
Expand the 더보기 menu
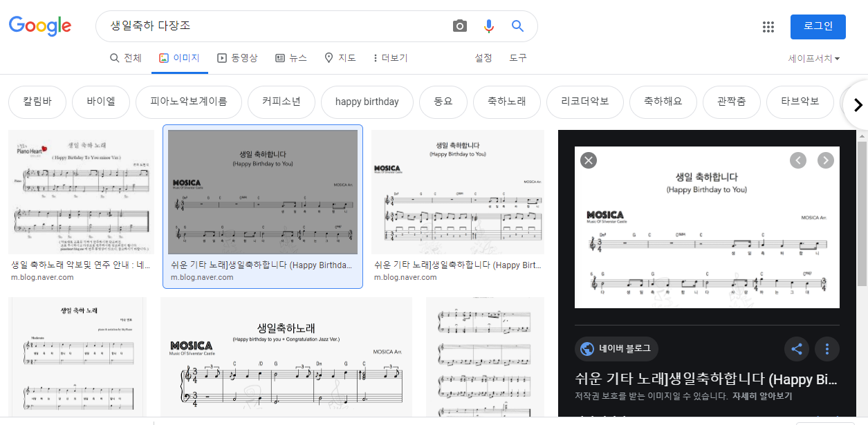point(390,58)
